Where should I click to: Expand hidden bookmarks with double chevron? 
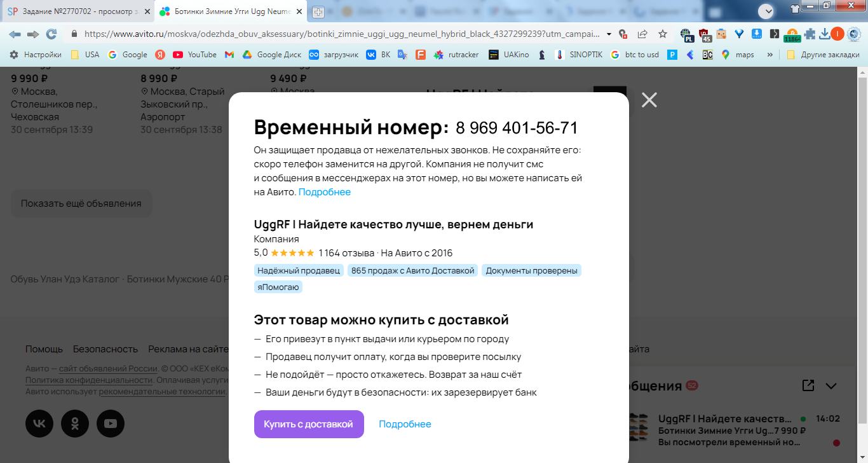point(770,55)
